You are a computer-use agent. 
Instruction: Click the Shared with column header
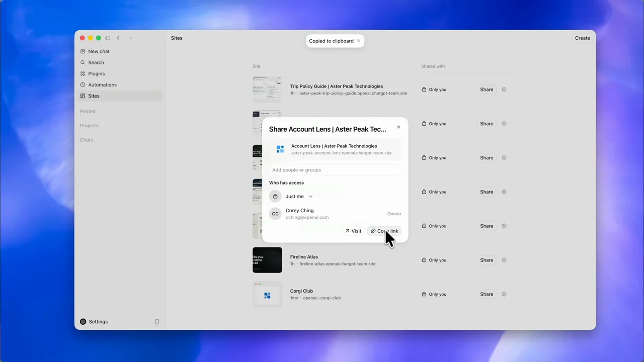coord(433,66)
